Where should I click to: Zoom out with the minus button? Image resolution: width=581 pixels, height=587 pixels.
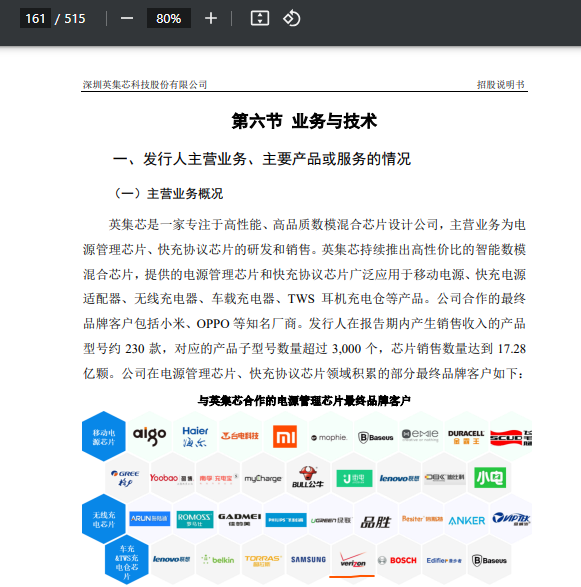(127, 18)
